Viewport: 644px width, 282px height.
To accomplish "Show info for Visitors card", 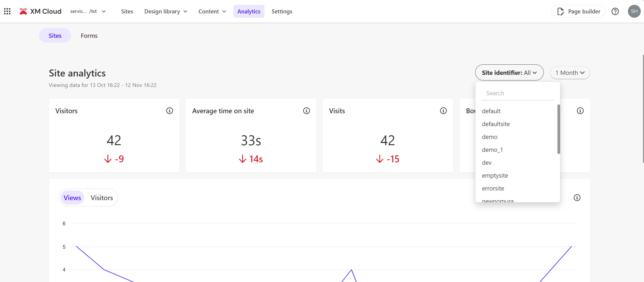I will [169, 111].
